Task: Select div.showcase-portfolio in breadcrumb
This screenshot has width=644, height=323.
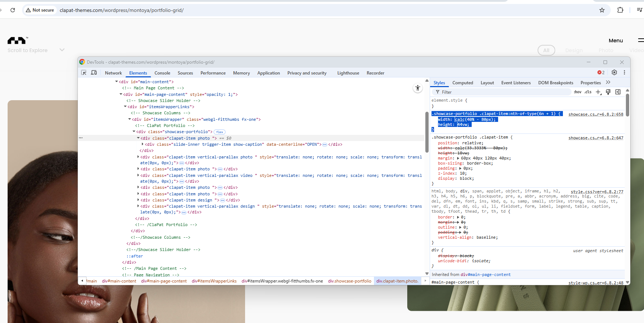Action: 350,281
